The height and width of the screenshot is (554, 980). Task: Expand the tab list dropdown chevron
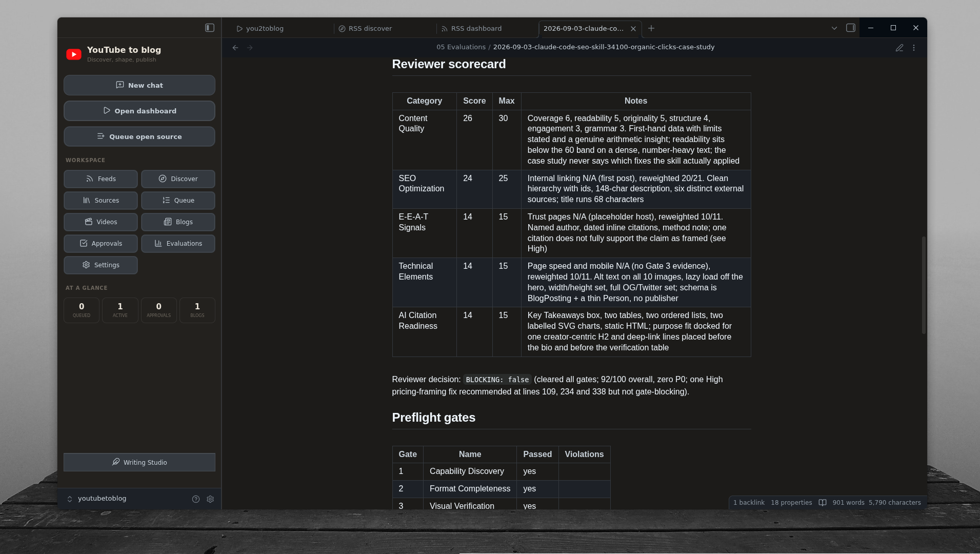(834, 28)
